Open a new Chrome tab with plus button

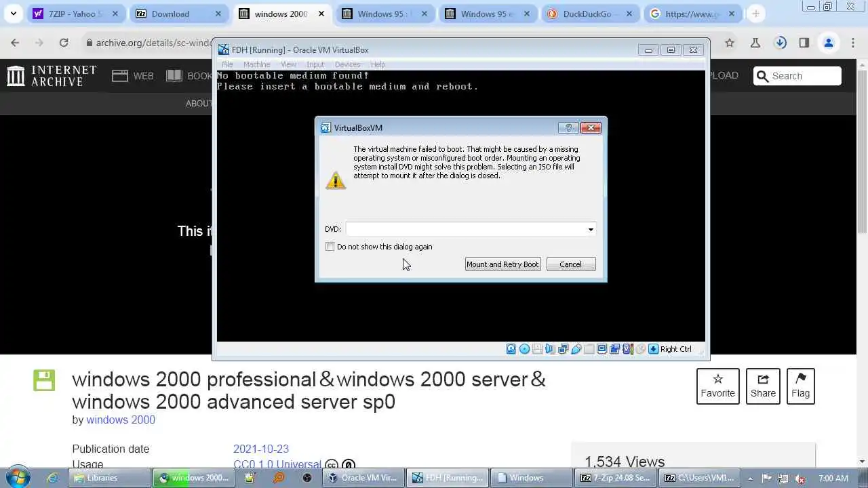[x=755, y=14]
